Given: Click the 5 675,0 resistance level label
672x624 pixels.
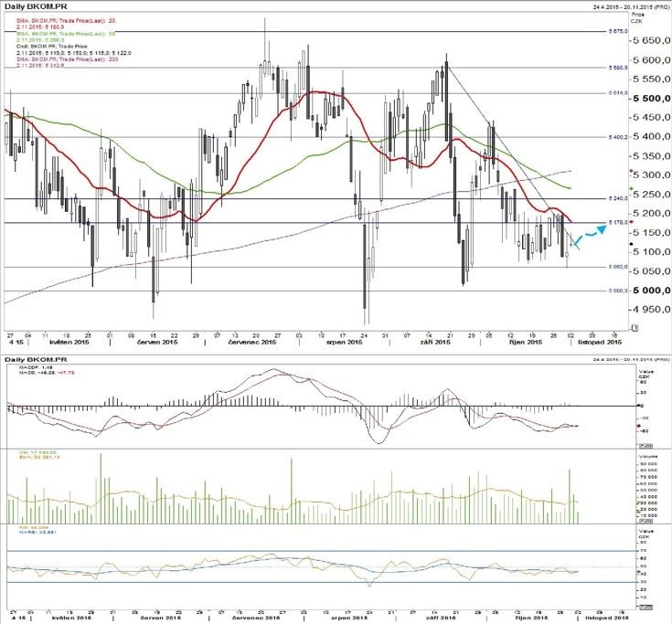Looking at the screenshot, I should click(617, 31).
